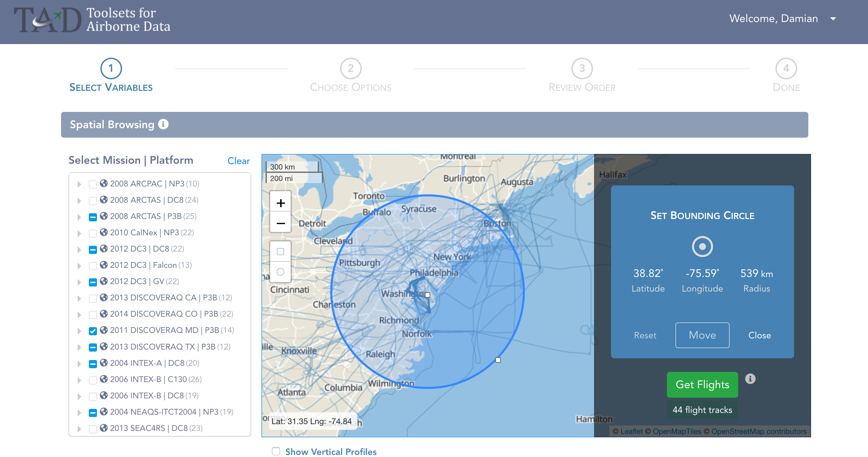Toggle the 2012 DC3 | DC8 checkbox

point(93,250)
